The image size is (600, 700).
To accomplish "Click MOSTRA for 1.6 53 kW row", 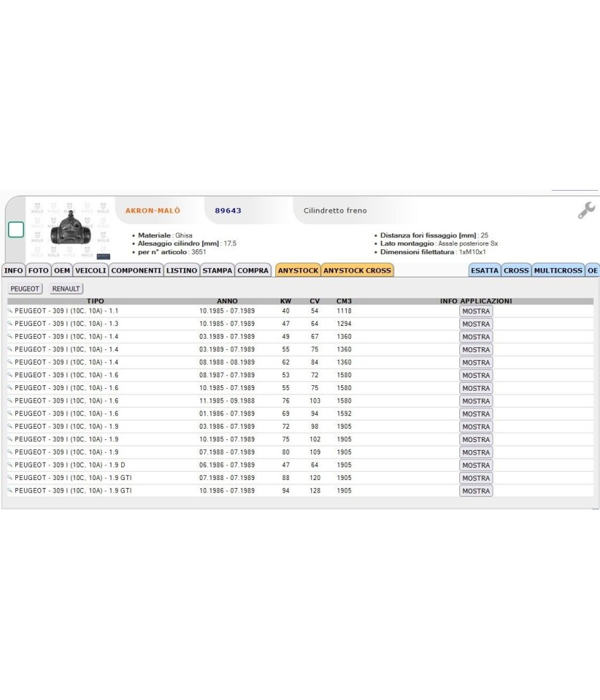I will click(476, 375).
